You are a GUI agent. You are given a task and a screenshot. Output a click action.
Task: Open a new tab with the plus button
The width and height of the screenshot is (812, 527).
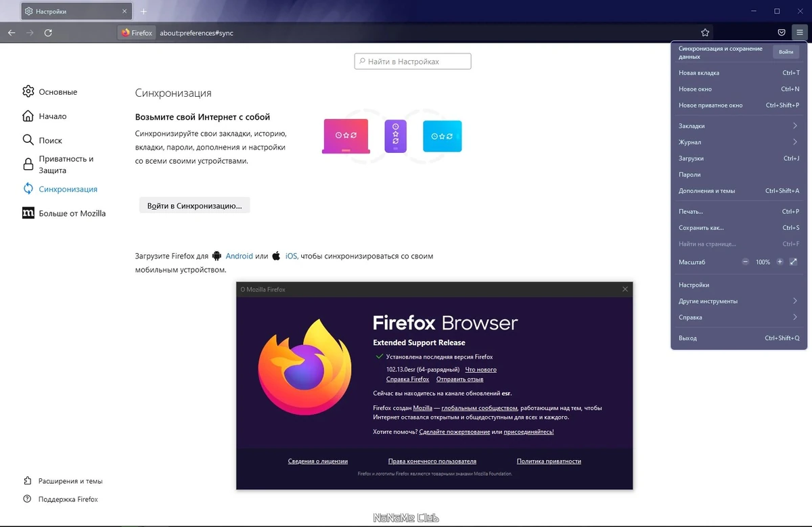143,12
